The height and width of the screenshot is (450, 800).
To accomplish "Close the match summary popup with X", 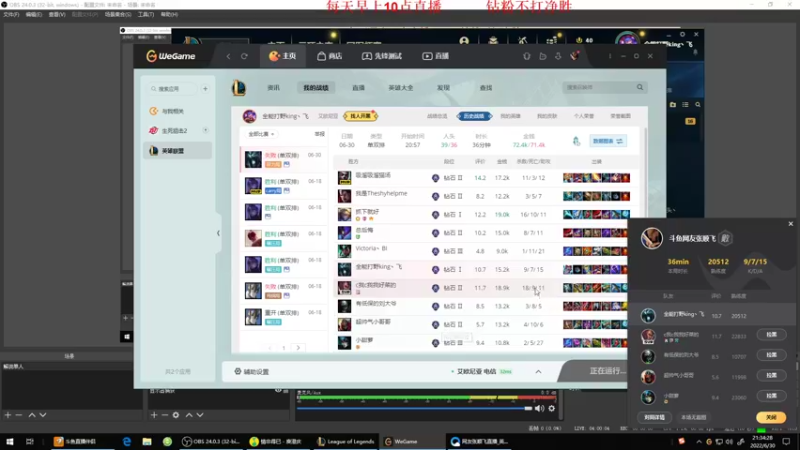I will coord(791,223).
